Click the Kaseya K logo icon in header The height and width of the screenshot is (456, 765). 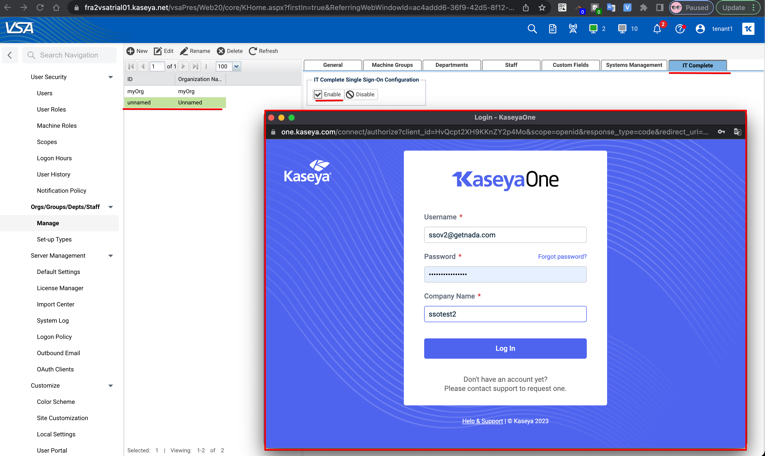(748, 29)
